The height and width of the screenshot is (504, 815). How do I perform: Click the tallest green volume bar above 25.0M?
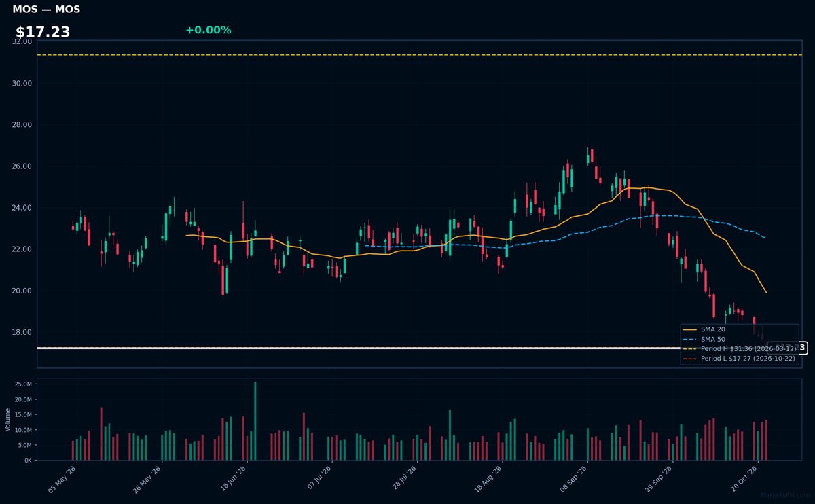pyautogui.click(x=255, y=421)
